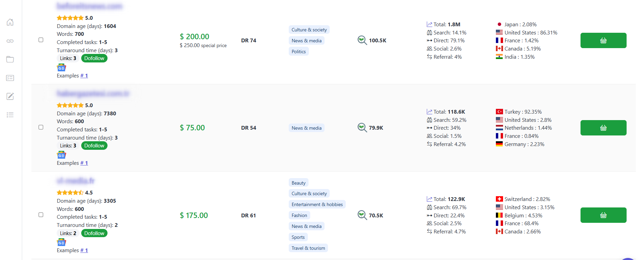Click the chain link sidebar icon

[x=10, y=41]
